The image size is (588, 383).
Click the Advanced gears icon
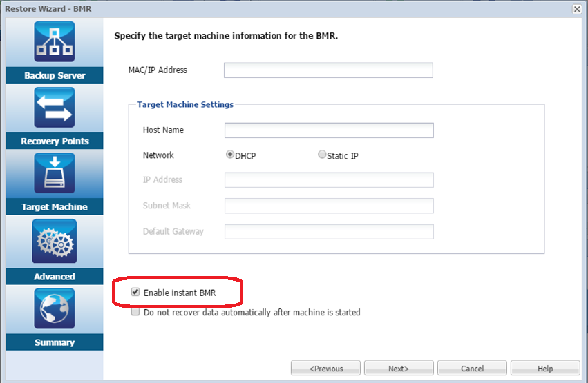[x=55, y=242]
